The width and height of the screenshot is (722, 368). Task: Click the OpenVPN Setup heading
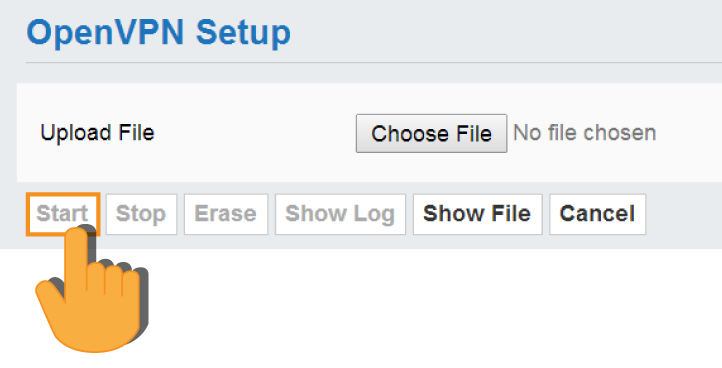pyautogui.click(x=158, y=32)
